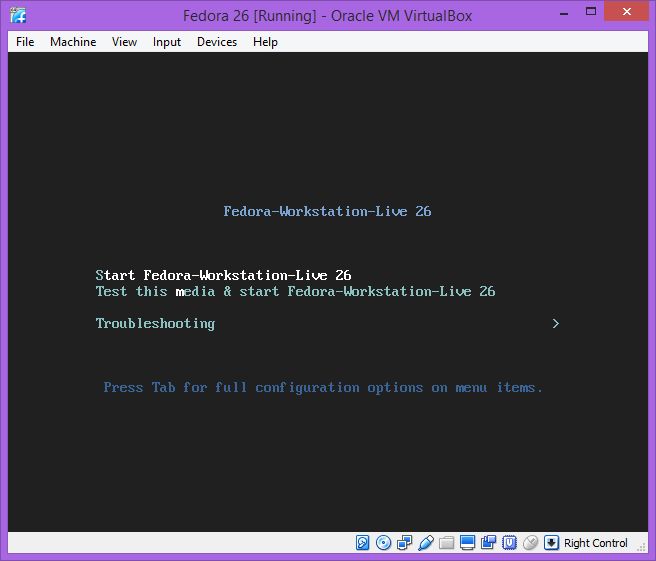
Task: Select Start Fedora-Workstation-Live 26 boot entry
Action: coord(223,275)
